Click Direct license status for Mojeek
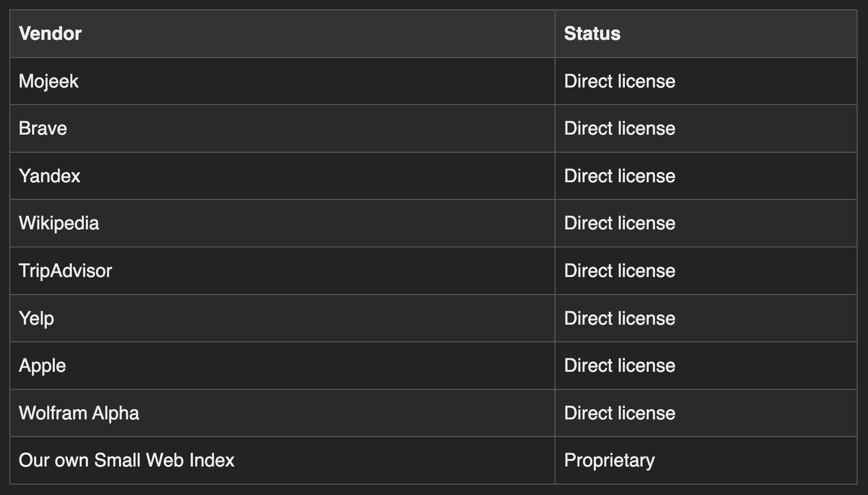The image size is (868, 495). click(706, 81)
